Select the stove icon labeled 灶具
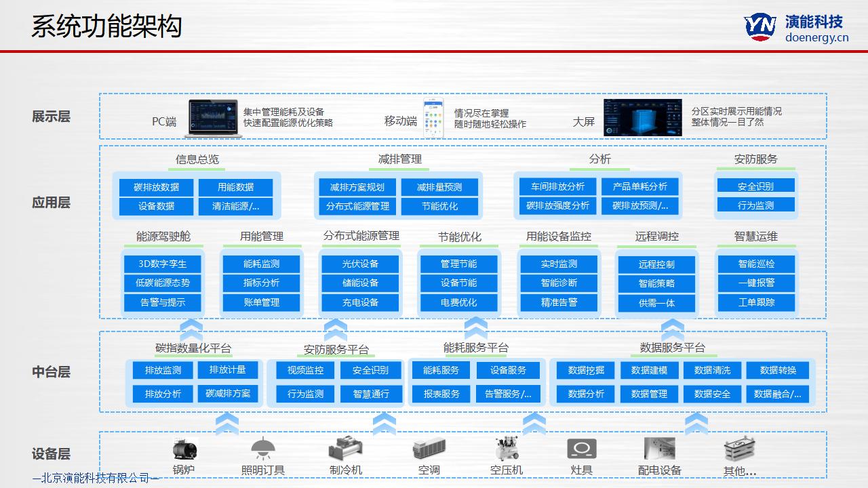This screenshot has height=488, width=868. [x=581, y=449]
